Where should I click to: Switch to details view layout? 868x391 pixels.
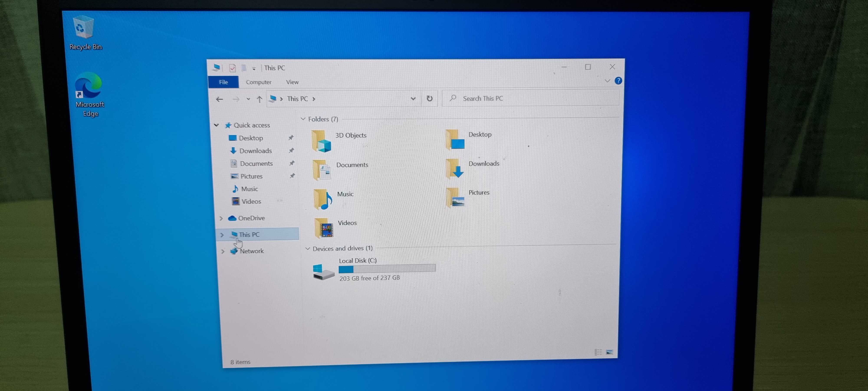pos(598,352)
